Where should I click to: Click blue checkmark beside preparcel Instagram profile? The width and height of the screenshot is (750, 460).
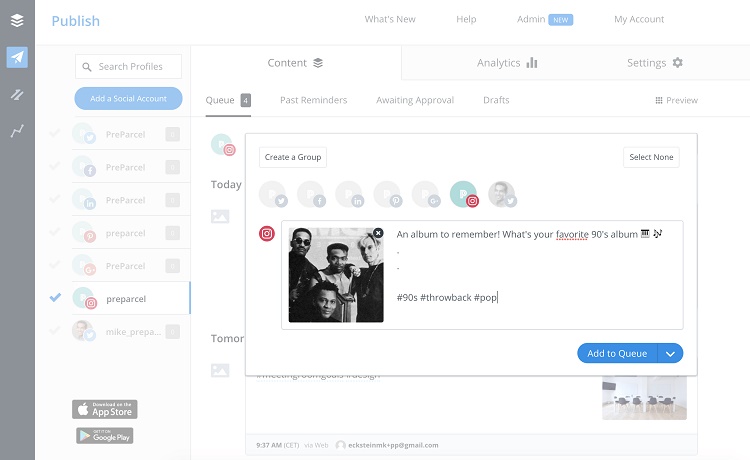[x=55, y=297]
